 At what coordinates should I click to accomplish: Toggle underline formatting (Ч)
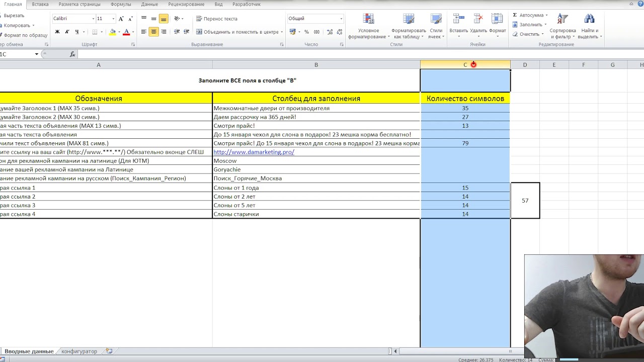(x=77, y=32)
